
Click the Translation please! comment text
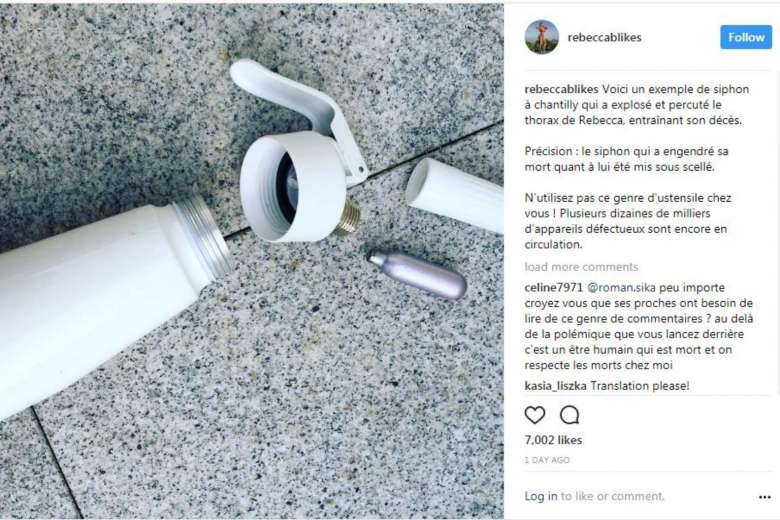[640, 386]
